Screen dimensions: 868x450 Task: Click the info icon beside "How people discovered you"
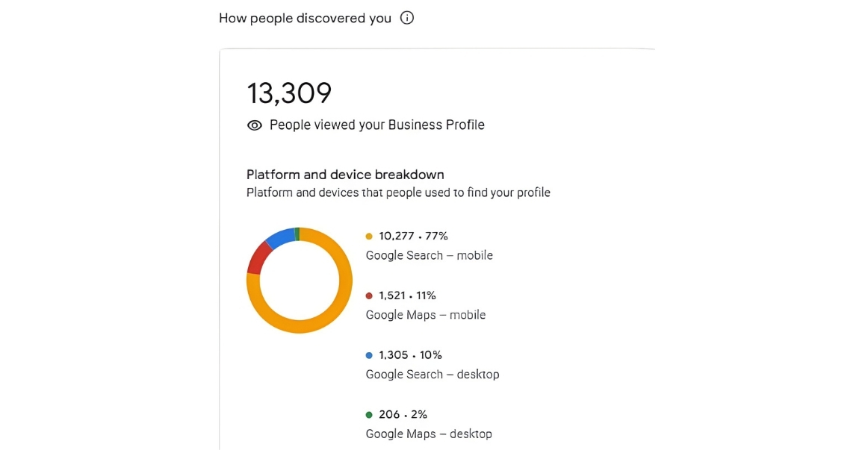pyautogui.click(x=407, y=18)
